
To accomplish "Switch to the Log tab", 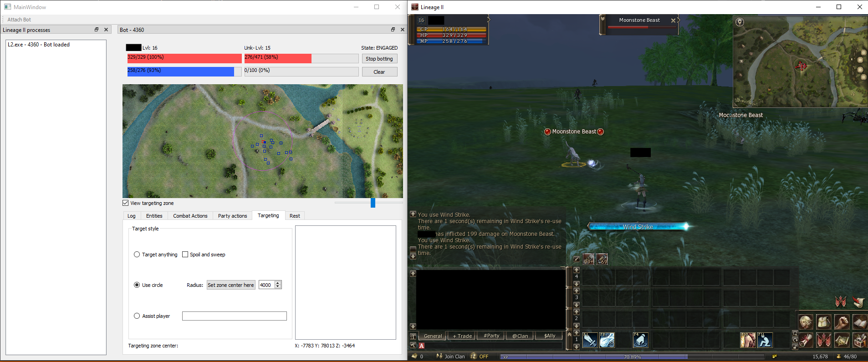I will [x=132, y=216].
